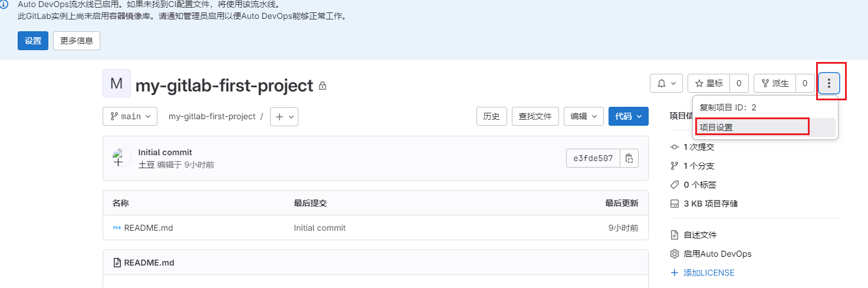Copy the commit SHA e3fde507 clipboard icon

click(629, 158)
